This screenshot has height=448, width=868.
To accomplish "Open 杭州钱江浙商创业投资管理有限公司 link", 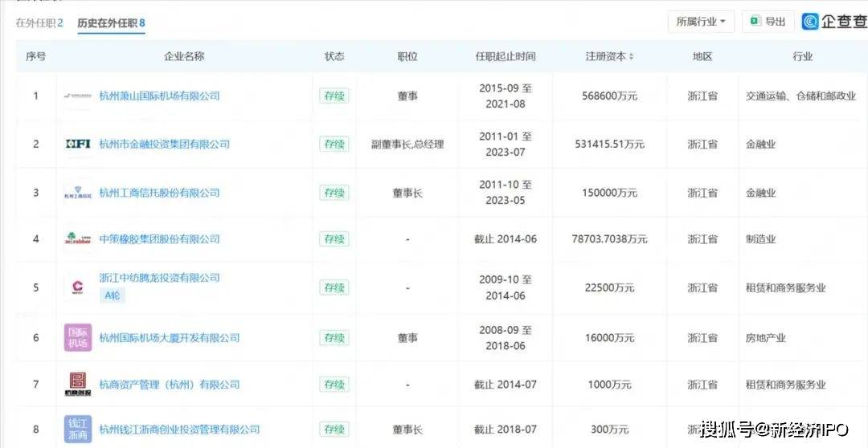I will point(179,430).
